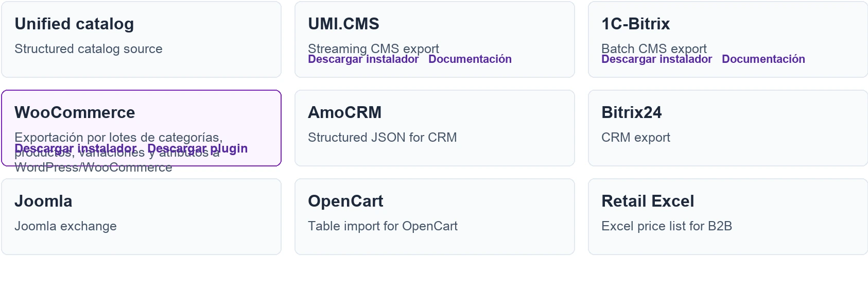Screen dimensions: 868x303
Task: Open the Joomla integration card
Action: (141, 217)
